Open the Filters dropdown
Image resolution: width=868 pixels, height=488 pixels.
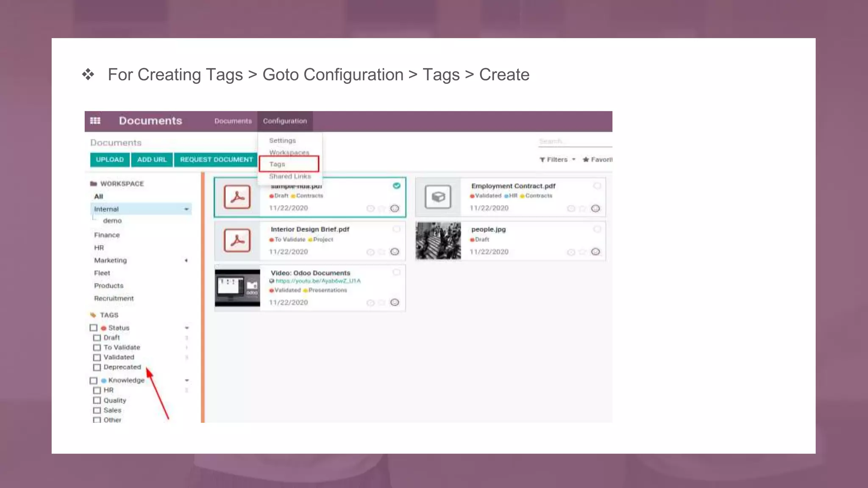click(557, 160)
